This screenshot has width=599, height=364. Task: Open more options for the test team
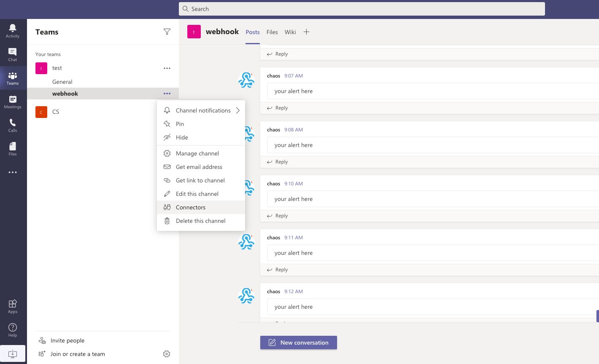[167, 68]
